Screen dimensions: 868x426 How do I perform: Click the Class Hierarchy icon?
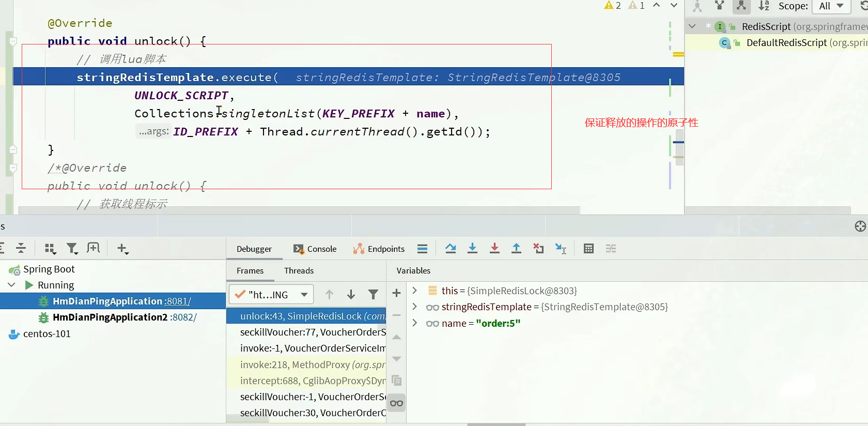pyautogui.click(x=698, y=6)
